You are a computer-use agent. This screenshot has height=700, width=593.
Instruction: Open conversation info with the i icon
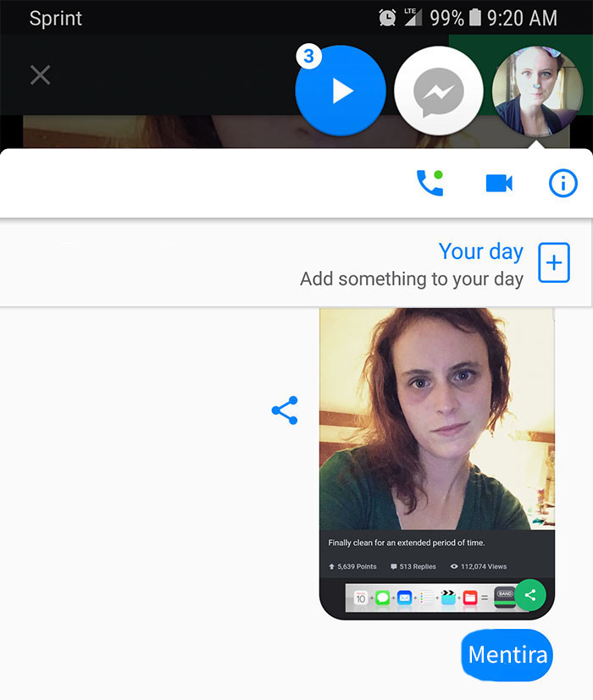(563, 183)
